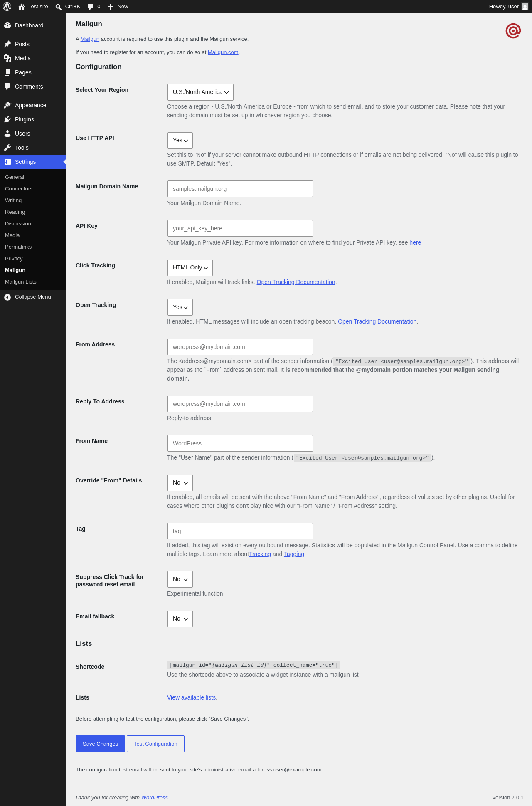Expand the Click Tracking HTML Only dropdown

pos(190,268)
